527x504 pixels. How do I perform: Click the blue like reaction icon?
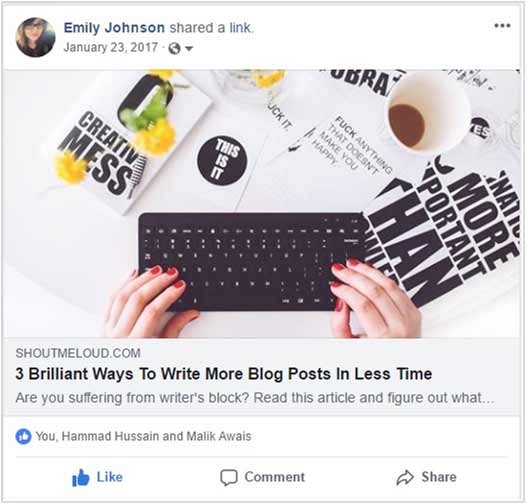23,436
